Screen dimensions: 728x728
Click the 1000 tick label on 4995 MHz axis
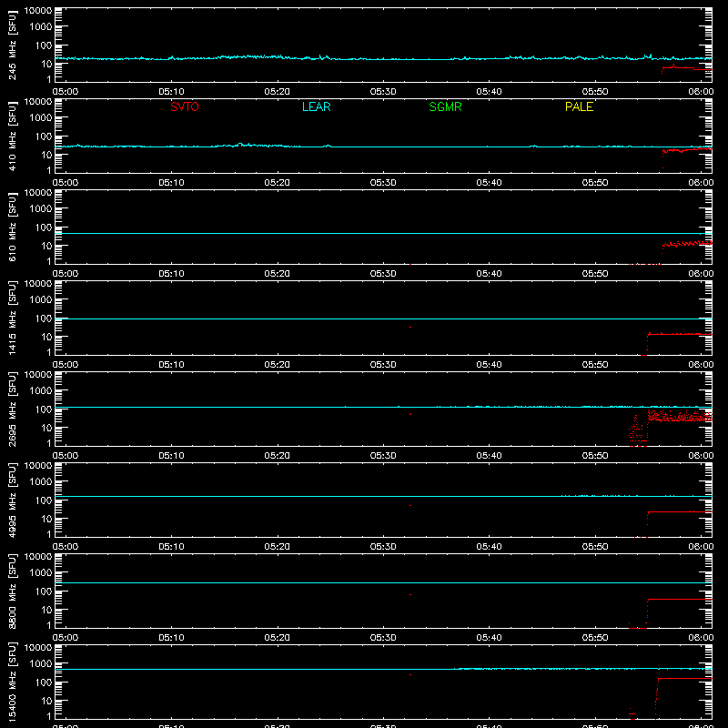click(41, 482)
